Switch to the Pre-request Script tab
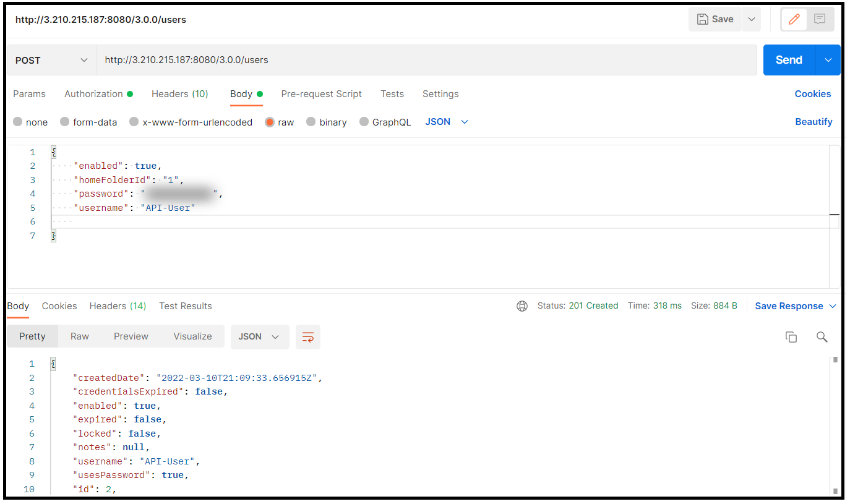Viewport: 850px width, 504px height. (x=321, y=94)
